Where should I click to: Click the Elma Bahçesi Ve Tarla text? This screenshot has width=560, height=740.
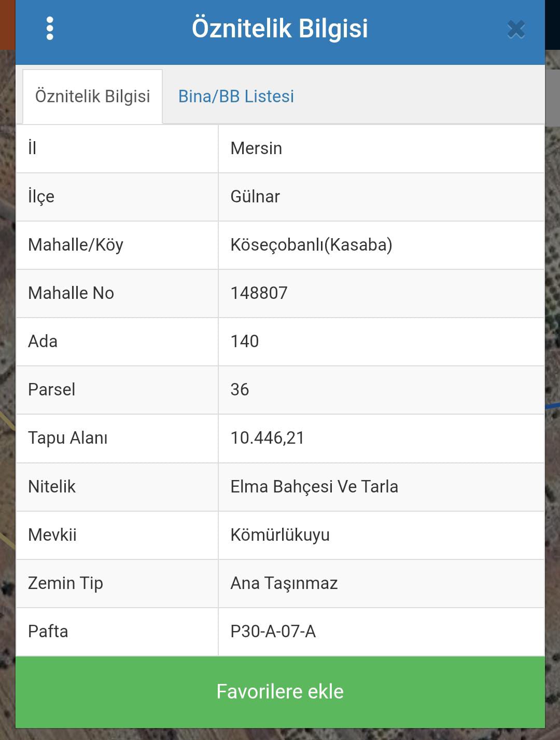coord(314,487)
